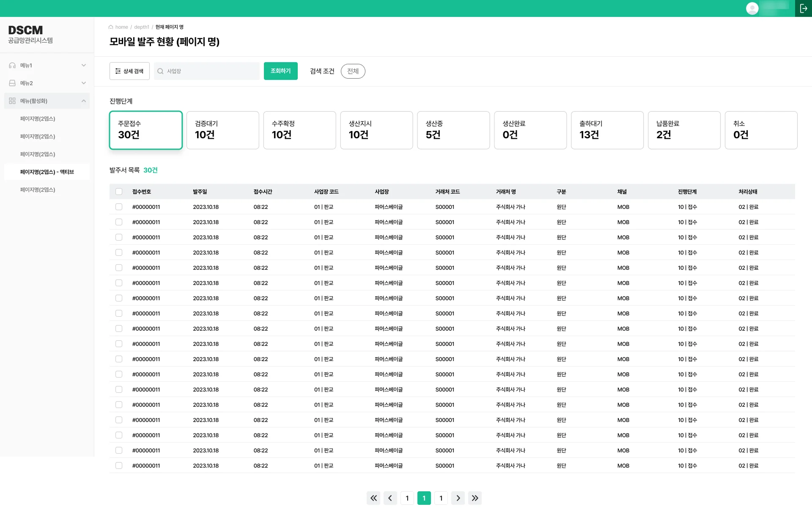Click the magnifier icon in the search field
812x523 pixels.
(160, 71)
